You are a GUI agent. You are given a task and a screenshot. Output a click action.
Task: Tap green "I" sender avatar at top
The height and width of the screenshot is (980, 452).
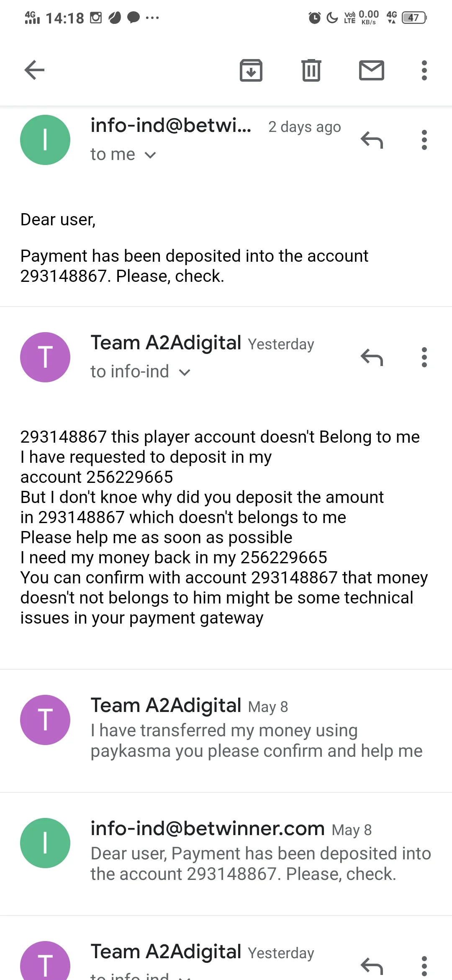[45, 140]
